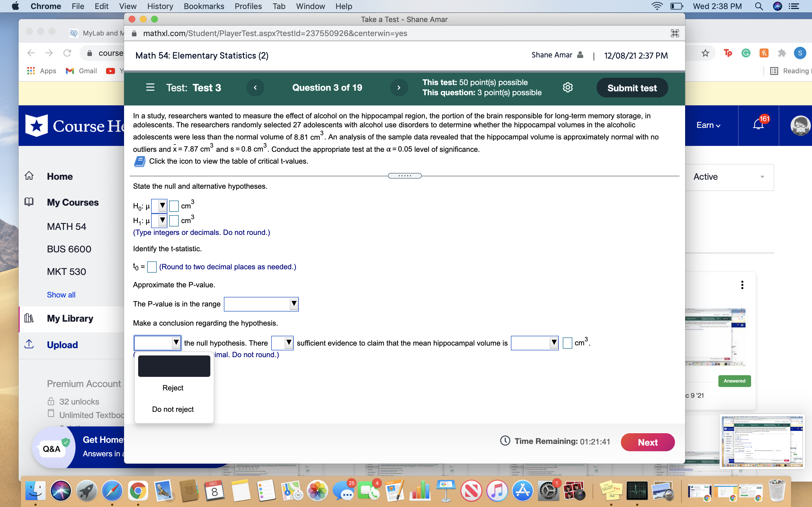The width and height of the screenshot is (812, 507).
Task: Open the test hamburger menu
Action: [x=150, y=87]
